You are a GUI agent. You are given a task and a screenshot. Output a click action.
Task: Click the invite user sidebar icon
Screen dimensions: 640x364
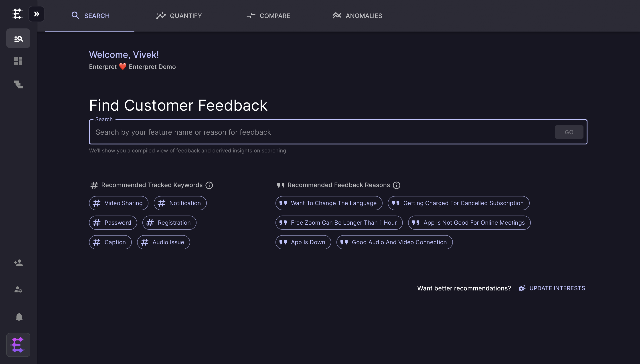(18, 262)
